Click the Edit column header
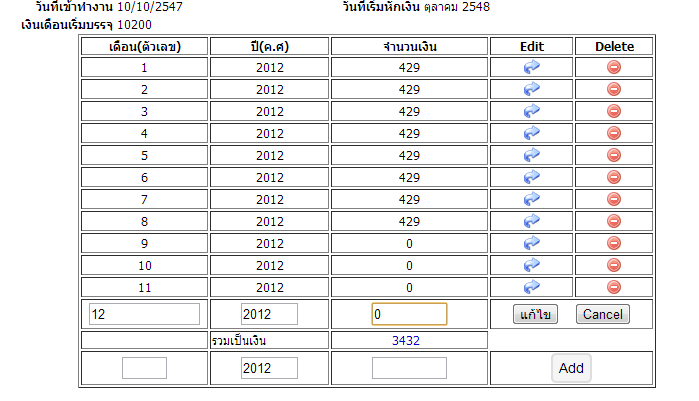The width and height of the screenshot is (699, 401). tap(532, 46)
